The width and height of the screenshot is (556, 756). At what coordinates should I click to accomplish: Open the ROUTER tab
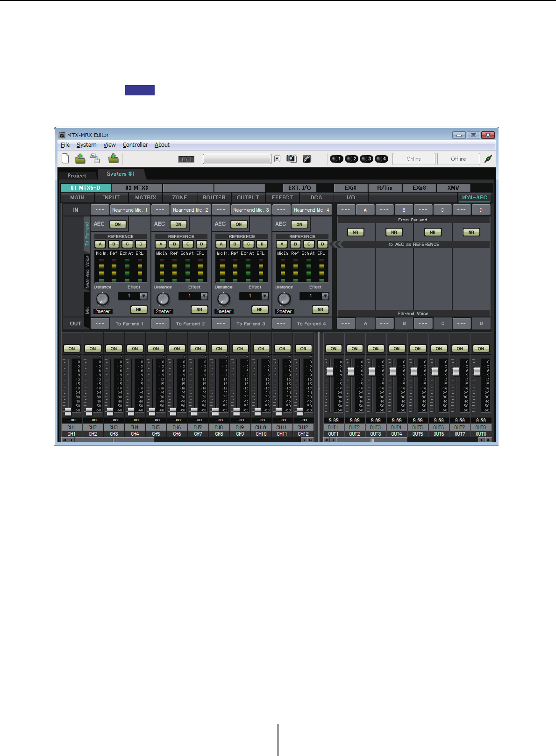tap(214, 197)
